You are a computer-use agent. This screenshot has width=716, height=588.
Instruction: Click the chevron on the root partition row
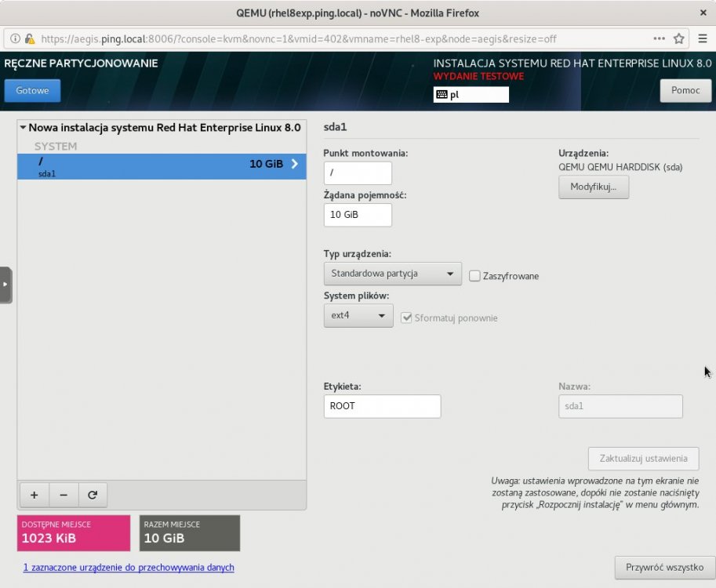[x=295, y=163]
